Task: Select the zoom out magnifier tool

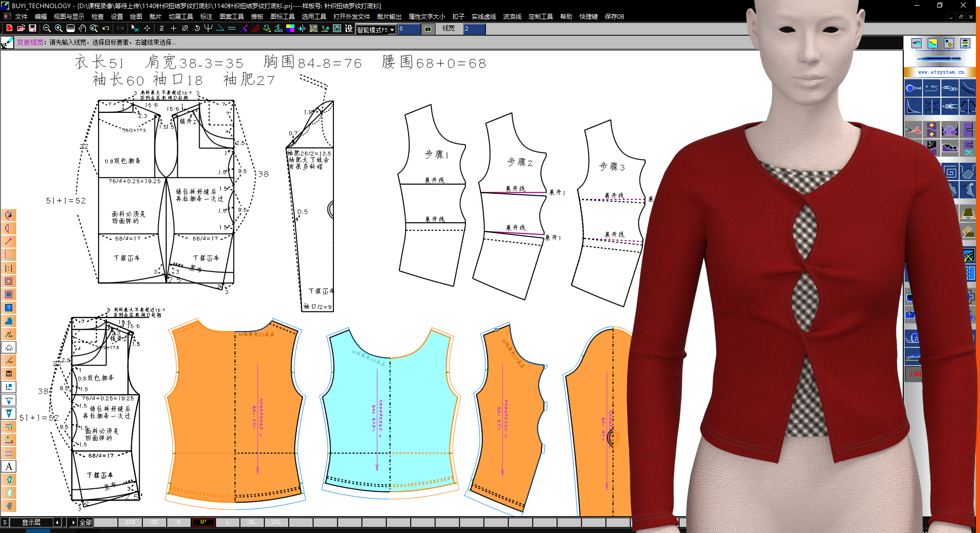Action: pyautogui.click(x=47, y=28)
